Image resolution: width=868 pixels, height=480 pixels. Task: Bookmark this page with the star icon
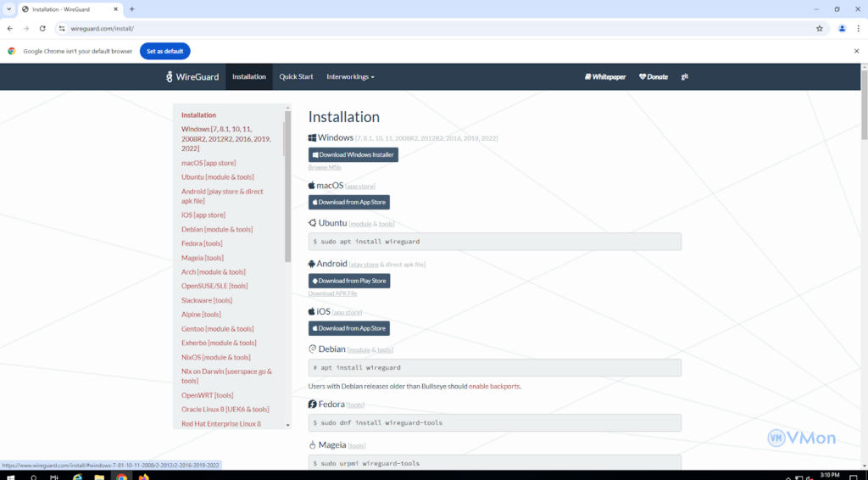point(819,28)
